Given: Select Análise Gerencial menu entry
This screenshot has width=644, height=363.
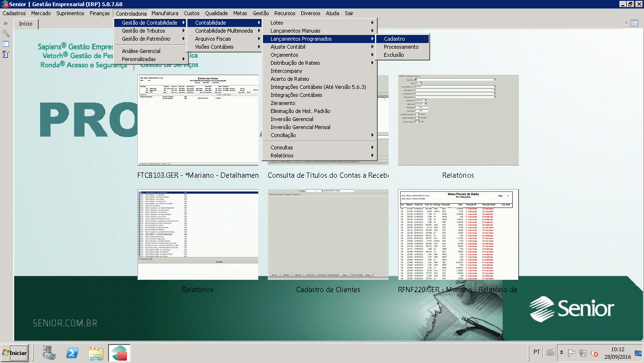Looking at the screenshot, I should point(150,51).
